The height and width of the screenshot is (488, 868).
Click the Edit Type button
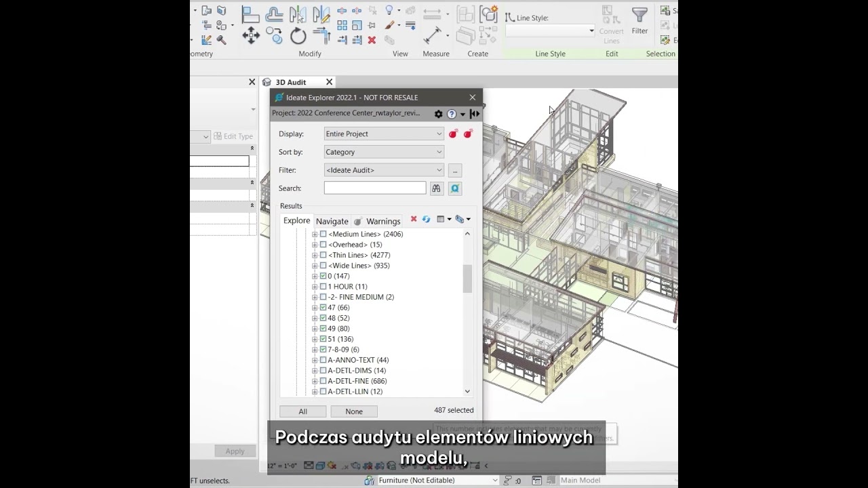233,136
